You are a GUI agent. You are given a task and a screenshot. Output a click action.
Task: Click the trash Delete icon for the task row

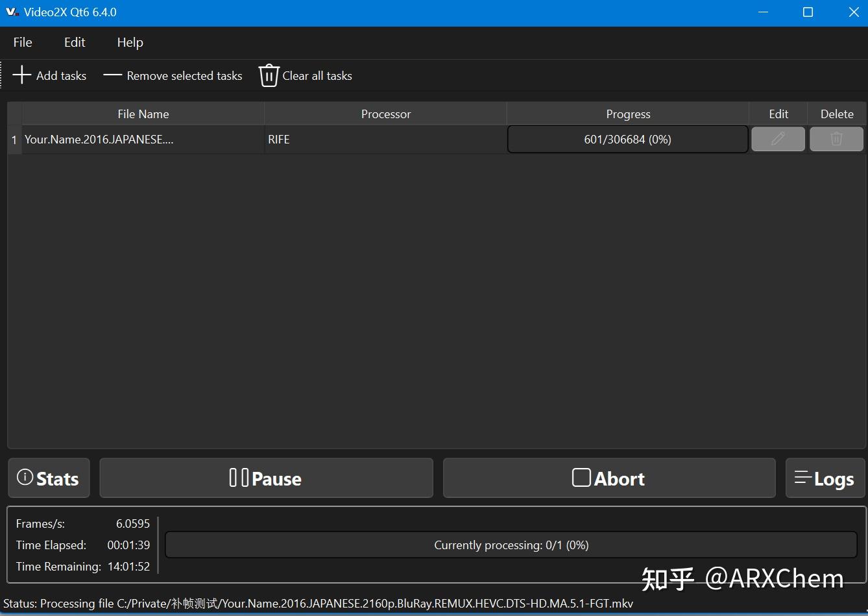[x=836, y=139]
